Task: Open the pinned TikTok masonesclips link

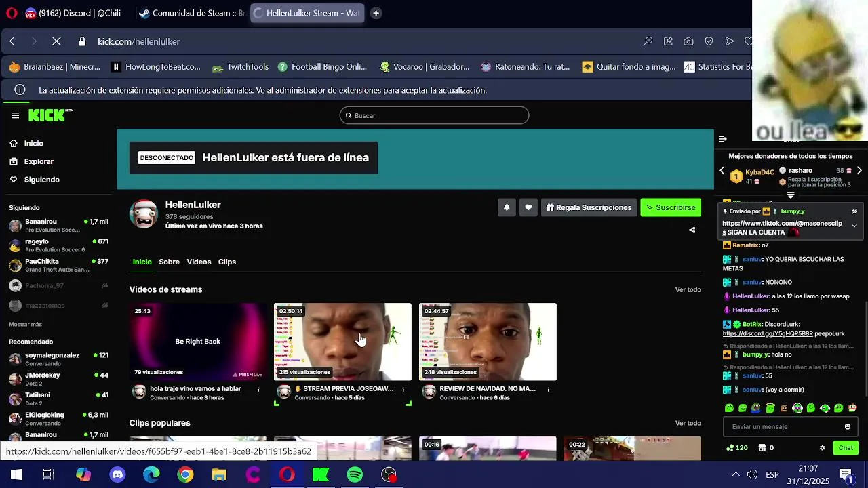Action: [782, 228]
